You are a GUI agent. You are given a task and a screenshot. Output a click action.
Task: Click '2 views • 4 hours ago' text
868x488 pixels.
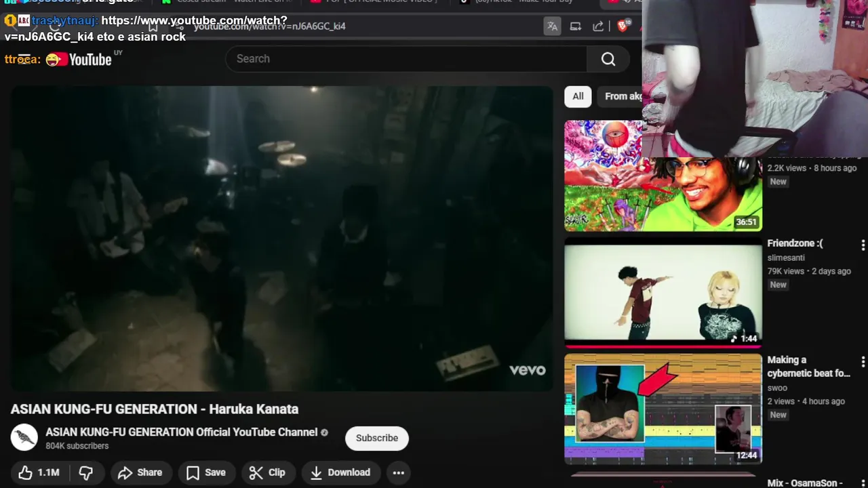(806, 401)
